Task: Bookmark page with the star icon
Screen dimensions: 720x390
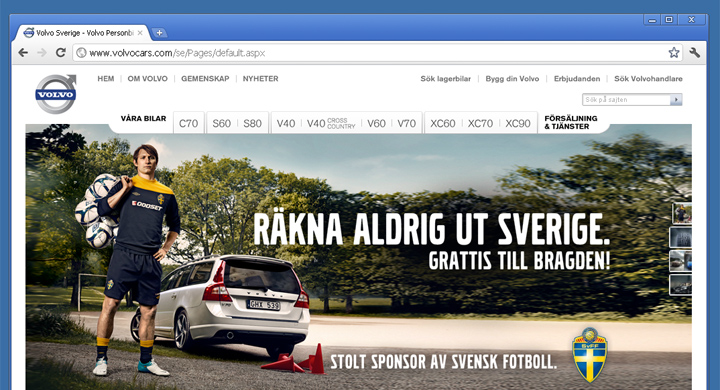Action: (674, 52)
